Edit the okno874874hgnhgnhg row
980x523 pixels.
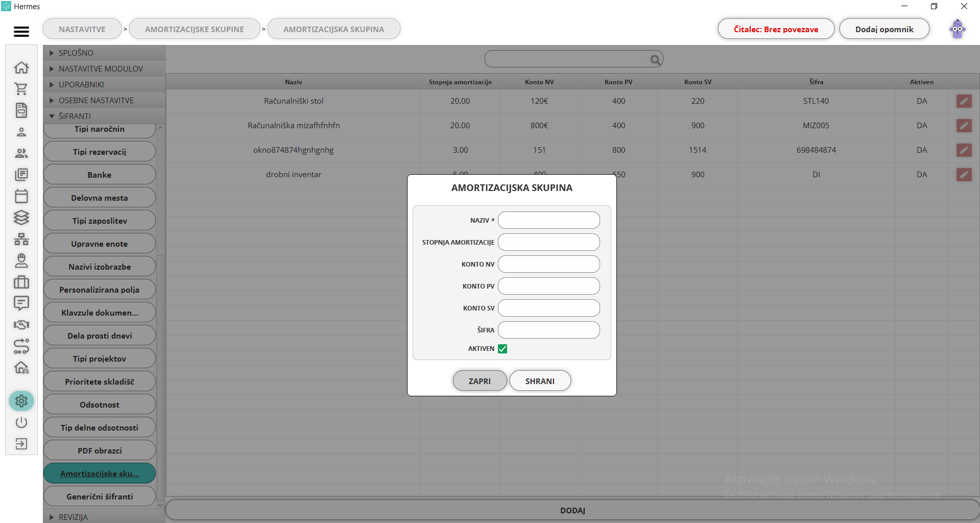pyautogui.click(x=964, y=150)
